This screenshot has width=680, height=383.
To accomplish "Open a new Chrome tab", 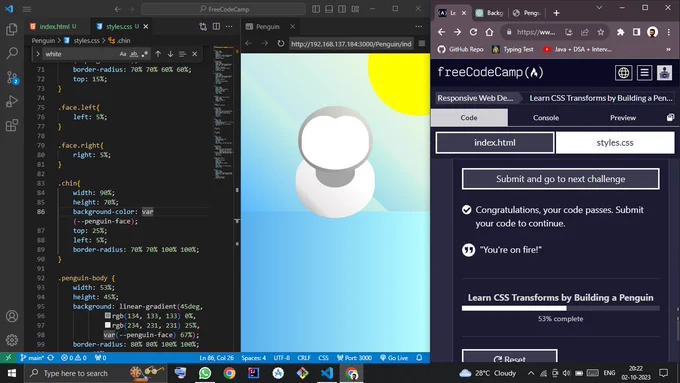I will tap(556, 13).
